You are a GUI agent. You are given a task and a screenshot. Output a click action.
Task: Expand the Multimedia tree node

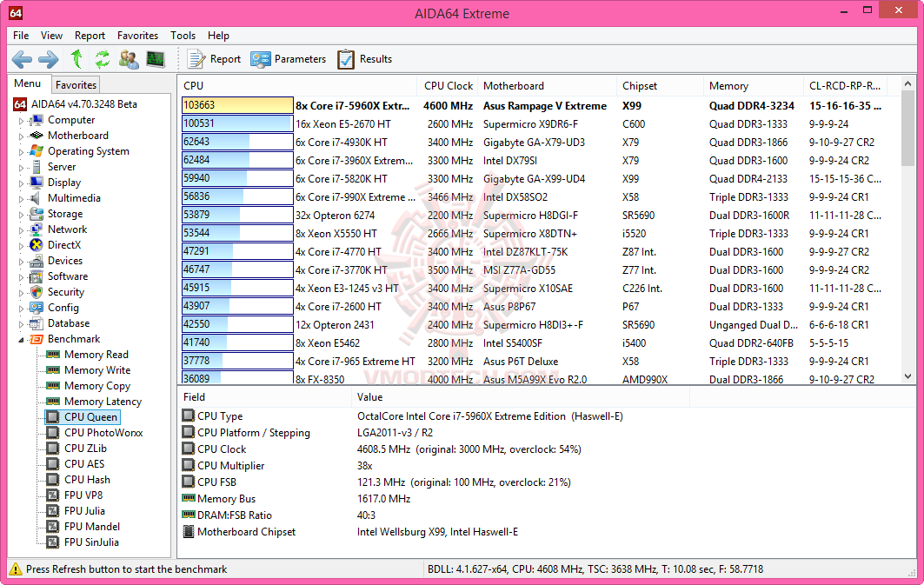point(21,199)
